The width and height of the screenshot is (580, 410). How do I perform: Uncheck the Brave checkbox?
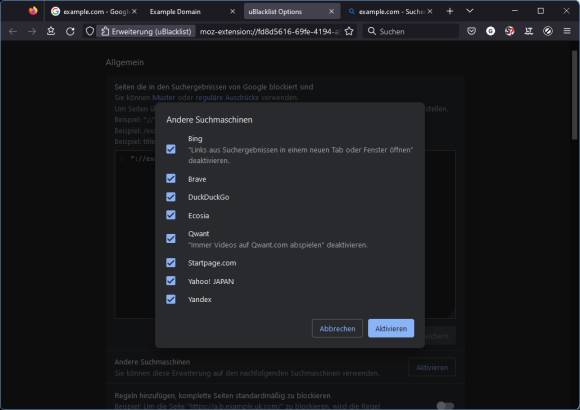coord(171,179)
